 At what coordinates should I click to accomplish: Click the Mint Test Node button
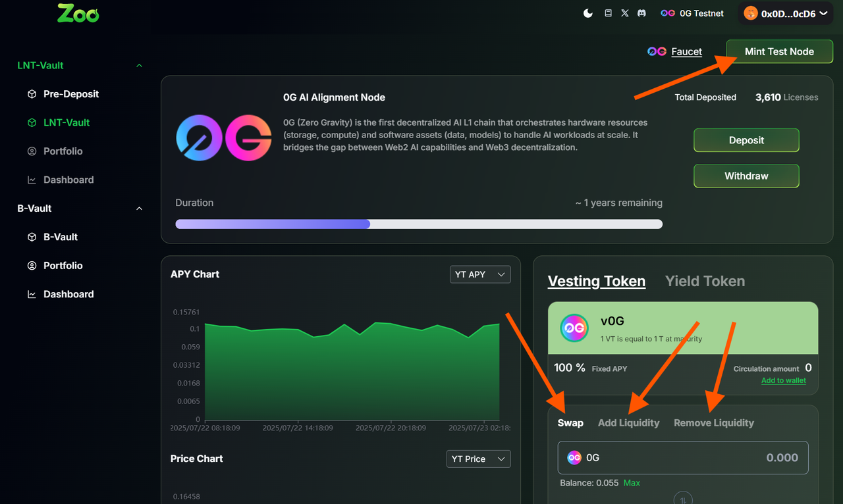[779, 51]
